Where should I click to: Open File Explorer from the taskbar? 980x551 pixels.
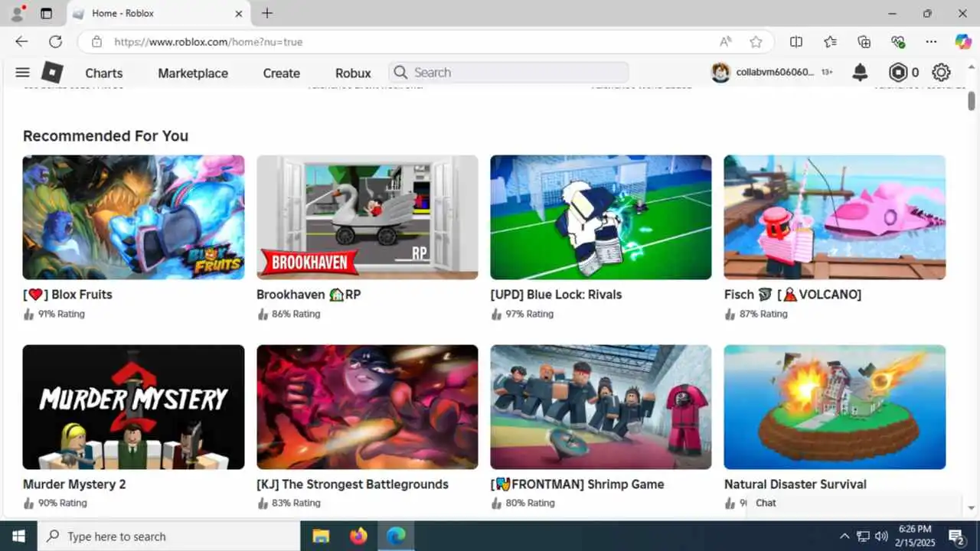pos(321,536)
